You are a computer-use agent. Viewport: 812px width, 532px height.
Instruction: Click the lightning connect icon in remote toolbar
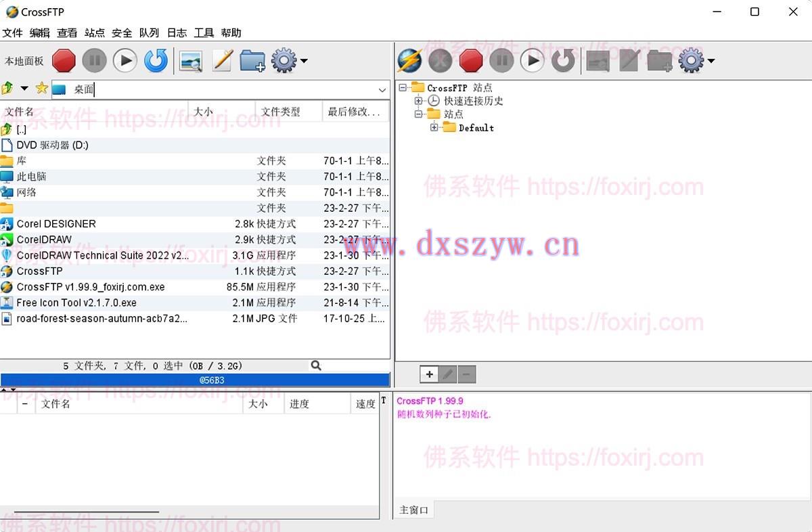tap(409, 61)
